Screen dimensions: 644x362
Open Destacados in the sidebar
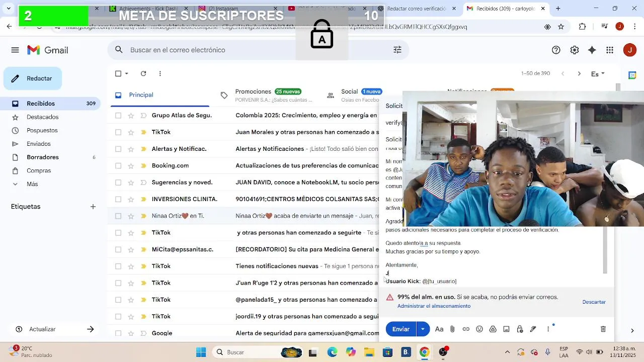click(43, 117)
